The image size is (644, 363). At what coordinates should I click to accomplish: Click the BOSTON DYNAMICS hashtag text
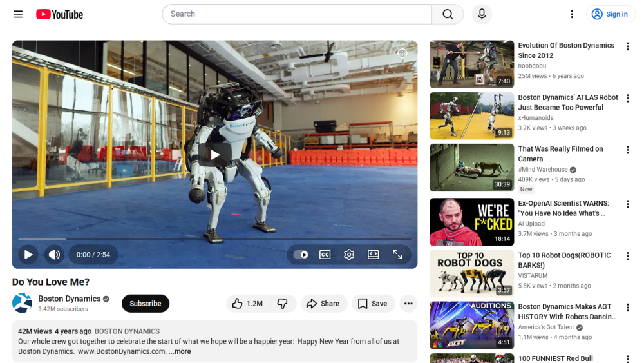click(127, 331)
